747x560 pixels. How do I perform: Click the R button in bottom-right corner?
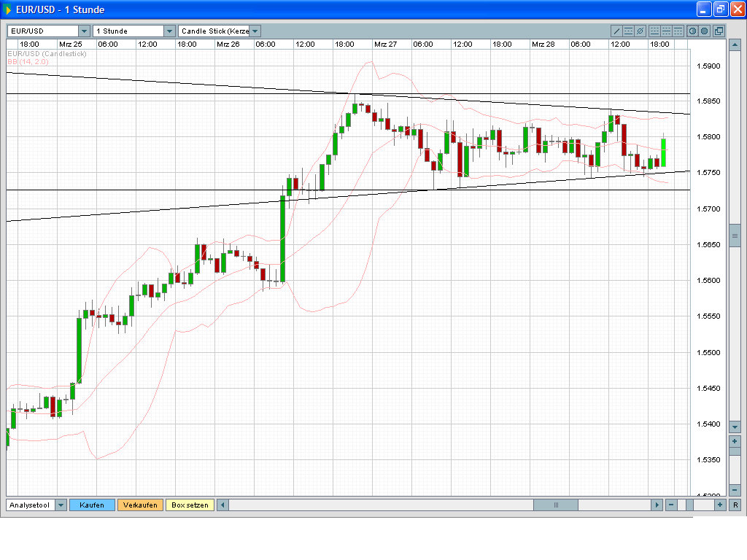(x=736, y=505)
